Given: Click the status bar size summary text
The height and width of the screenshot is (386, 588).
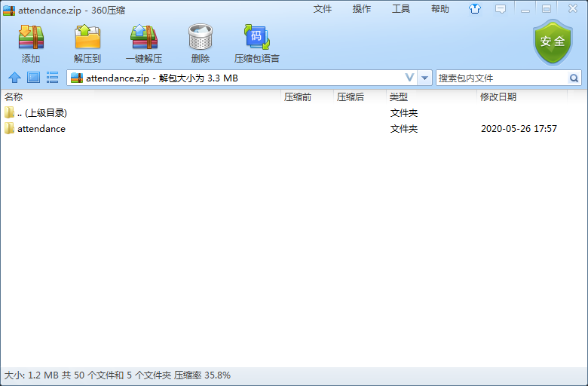Looking at the screenshot, I should click(x=118, y=375).
